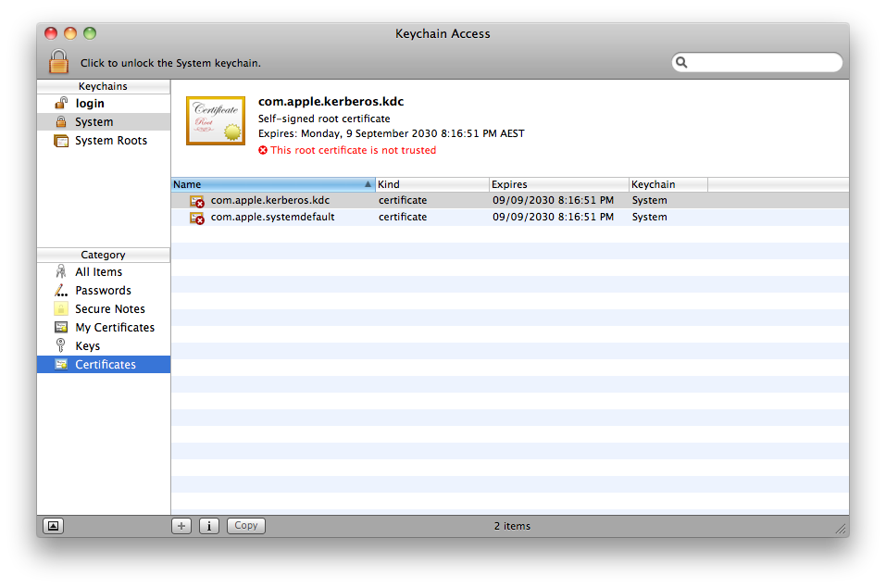Click the padlock to unlock System keychain
This screenshot has width=886, height=588.
pyautogui.click(x=58, y=62)
